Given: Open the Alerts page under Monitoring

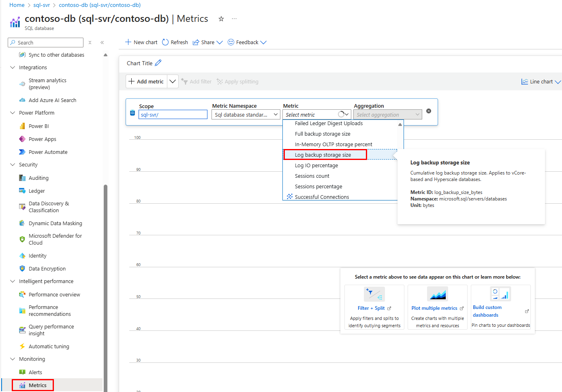Looking at the screenshot, I should pos(35,372).
